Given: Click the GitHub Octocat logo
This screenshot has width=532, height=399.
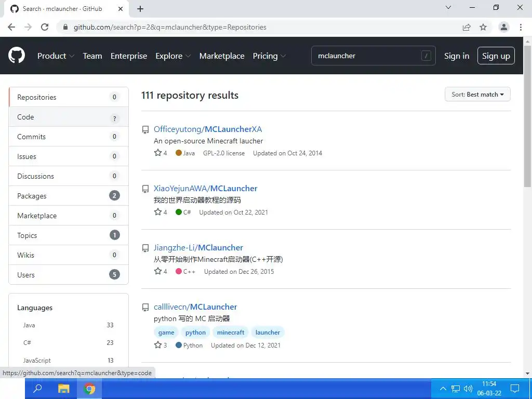Looking at the screenshot, I should tap(17, 55).
